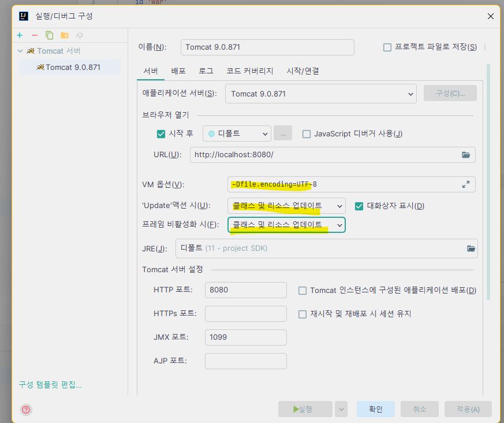Screen dimensions: 504x423
Task: Switch to 서버 tab
Action: (x=151, y=71)
